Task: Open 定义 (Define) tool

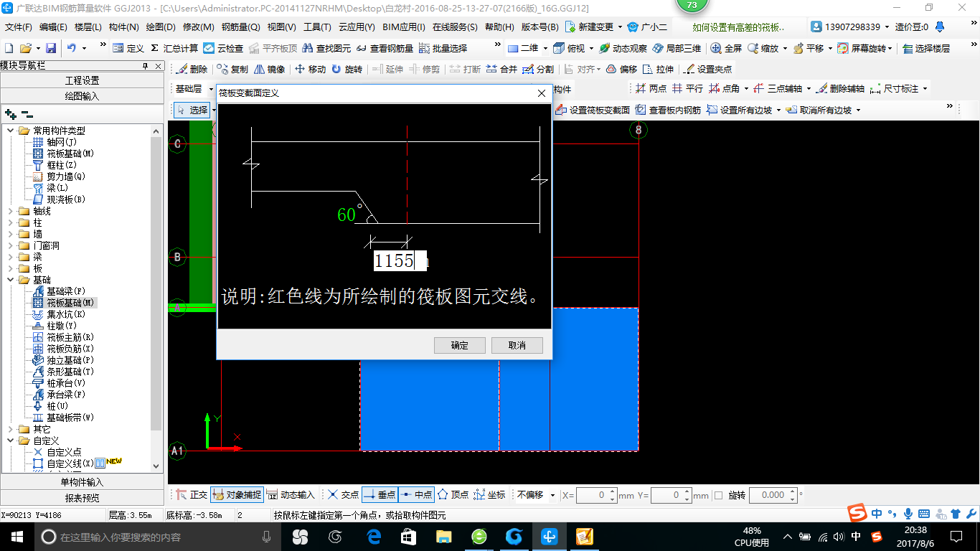Action: 129,48
